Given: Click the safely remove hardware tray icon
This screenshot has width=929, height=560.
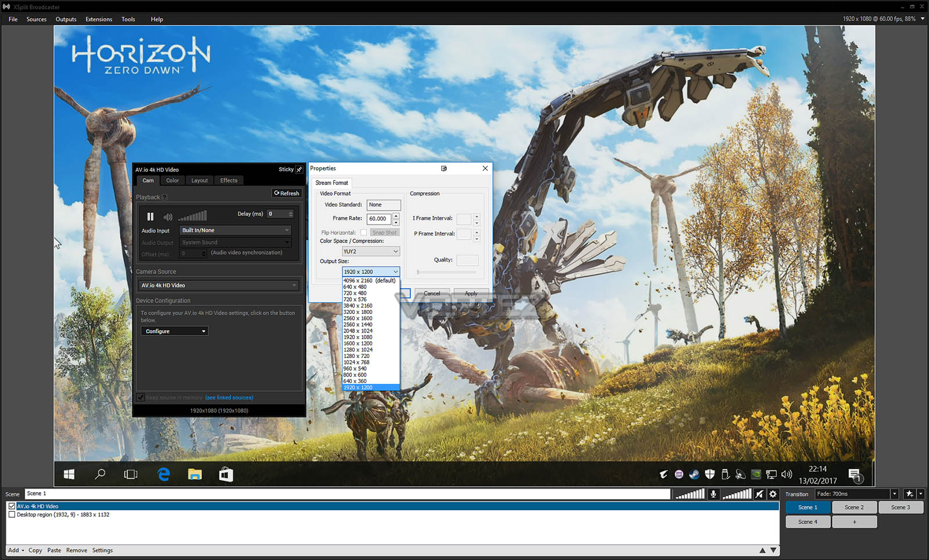Looking at the screenshot, I should (x=725, y=474).
